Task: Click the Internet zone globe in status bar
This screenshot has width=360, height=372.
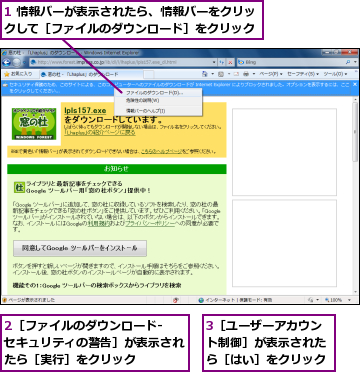Action: coord(201,300)
